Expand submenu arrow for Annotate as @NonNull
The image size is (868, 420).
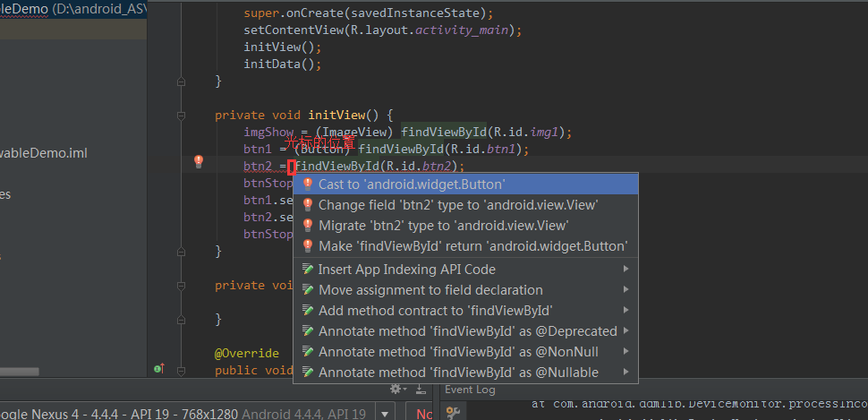(x=626, y=352)
